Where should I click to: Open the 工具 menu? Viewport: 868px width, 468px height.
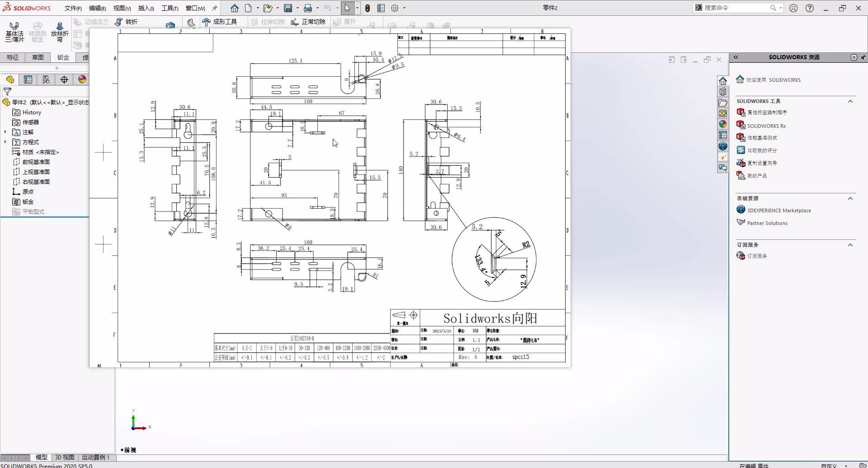pyautogui.click(x=170, y=8)
